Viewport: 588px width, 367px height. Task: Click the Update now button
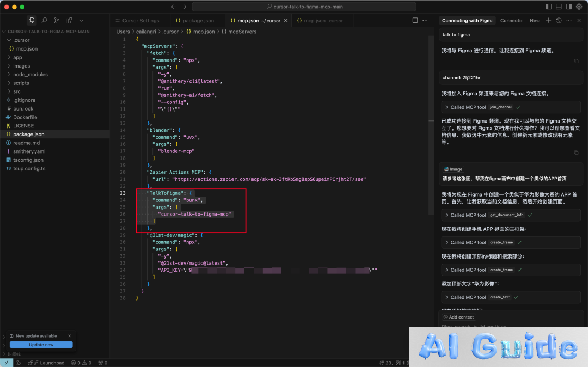[x=41, y=345]
